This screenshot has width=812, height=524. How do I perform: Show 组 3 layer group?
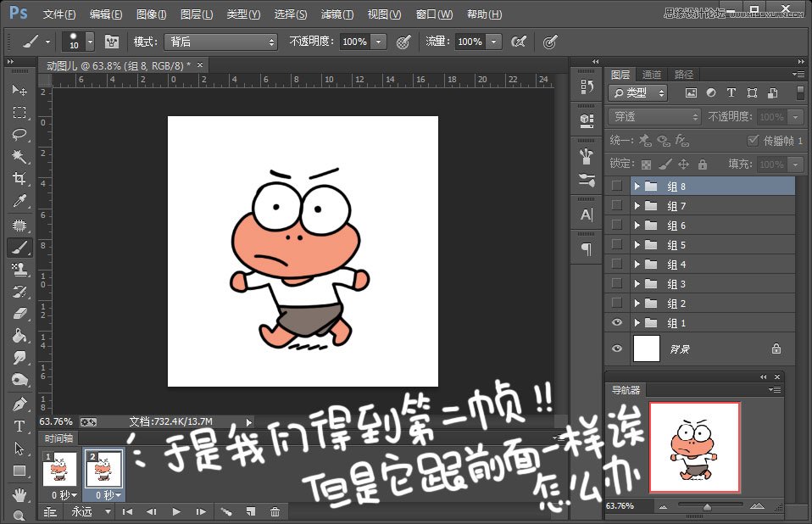coord(617,284)
